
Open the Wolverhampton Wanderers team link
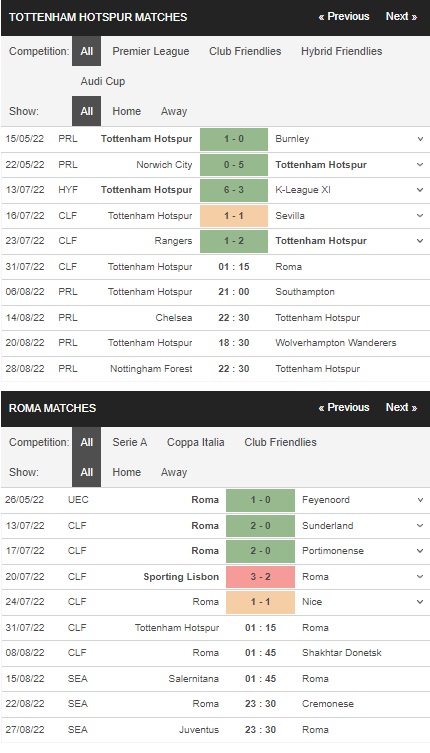336,343
